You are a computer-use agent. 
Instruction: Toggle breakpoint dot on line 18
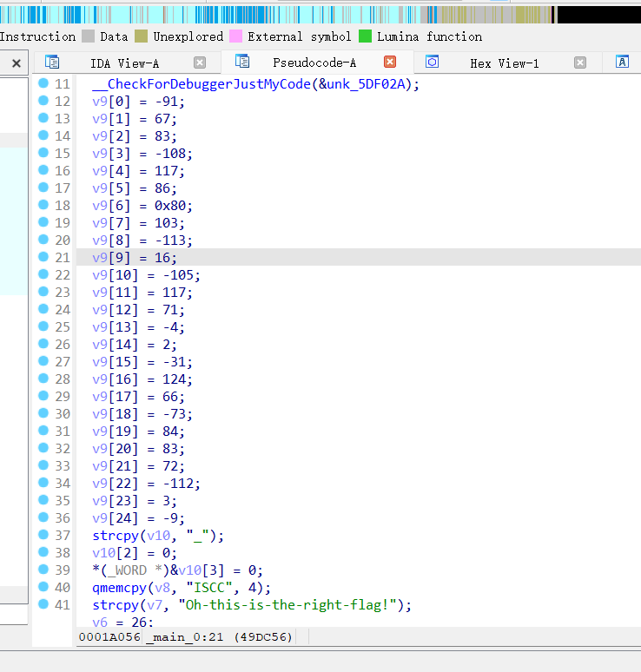click(x=43, y=204)
